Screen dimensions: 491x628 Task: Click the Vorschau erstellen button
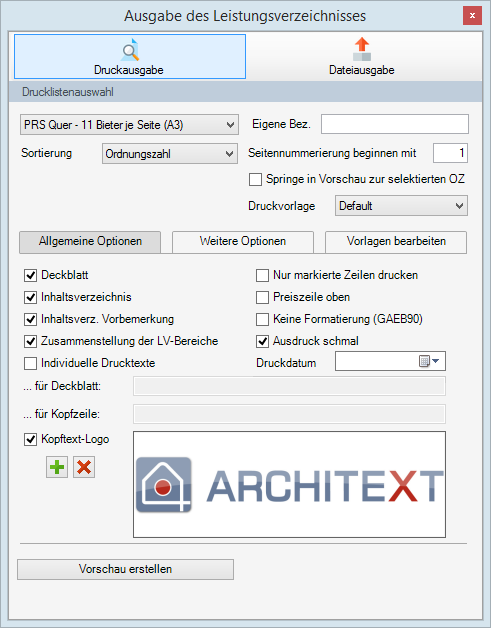pyautogui.click(x=125, y=569)
